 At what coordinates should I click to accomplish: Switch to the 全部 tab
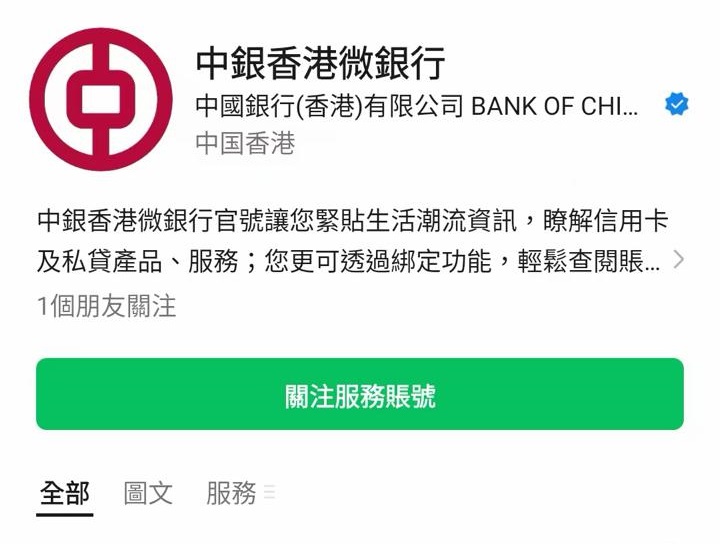(x=65, y=494)
